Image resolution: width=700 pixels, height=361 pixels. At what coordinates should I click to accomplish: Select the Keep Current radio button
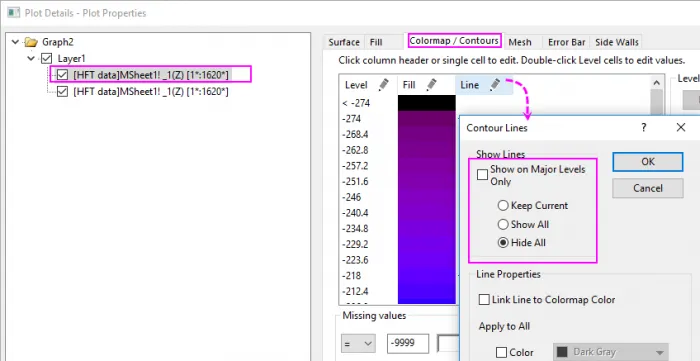click(503, 206)
